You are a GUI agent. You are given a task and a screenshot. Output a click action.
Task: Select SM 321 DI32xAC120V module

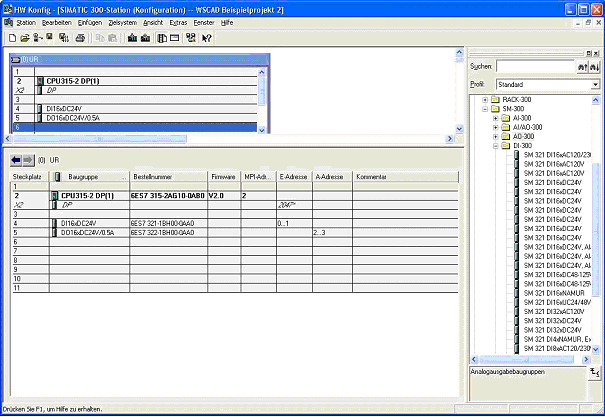tap(554, 312)
